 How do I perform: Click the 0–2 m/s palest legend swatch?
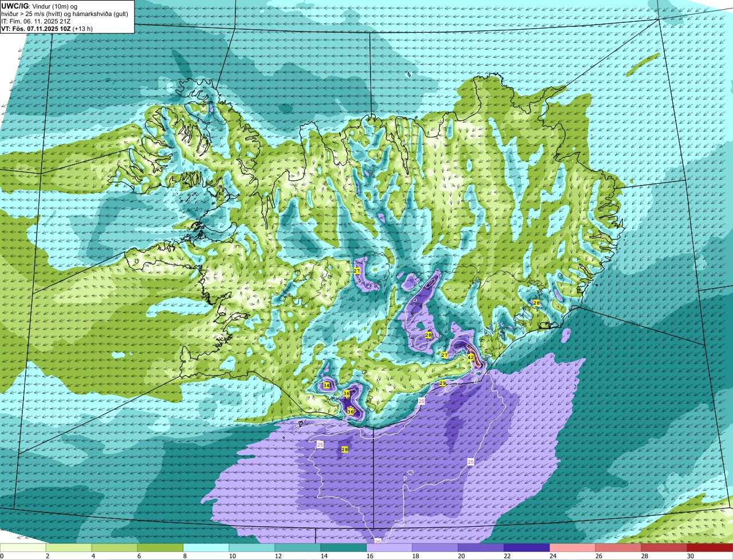point(23,548)
